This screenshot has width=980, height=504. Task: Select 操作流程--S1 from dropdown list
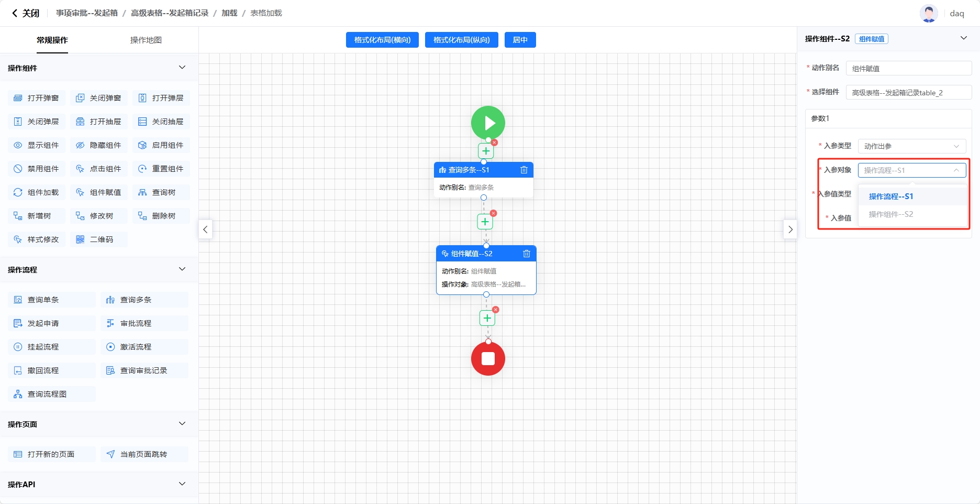(890, 196)
